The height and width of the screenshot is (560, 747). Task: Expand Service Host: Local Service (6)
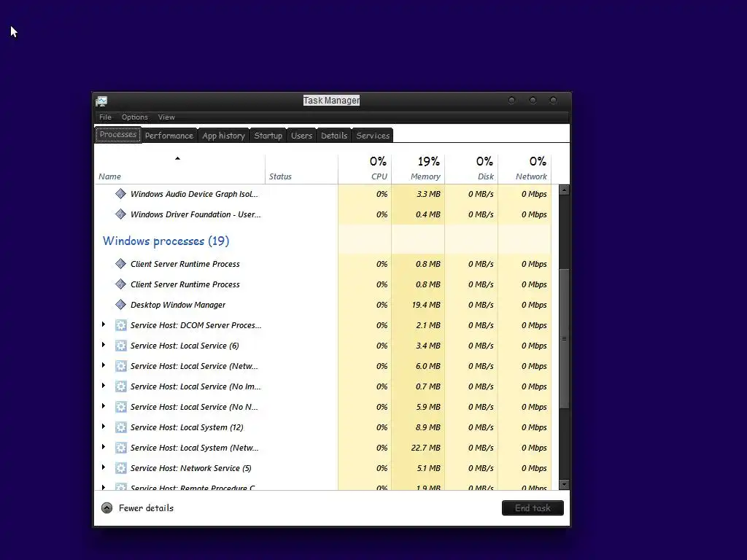pos(104,345)
